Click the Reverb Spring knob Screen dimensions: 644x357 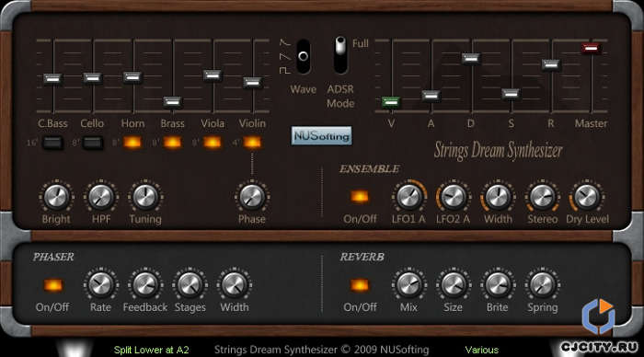(x=543, y=284)
